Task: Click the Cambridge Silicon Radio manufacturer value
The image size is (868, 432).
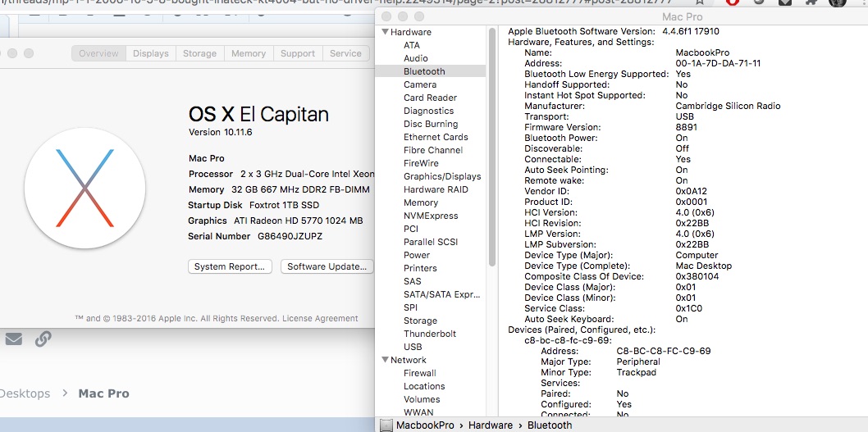Action: click(728, 107)
